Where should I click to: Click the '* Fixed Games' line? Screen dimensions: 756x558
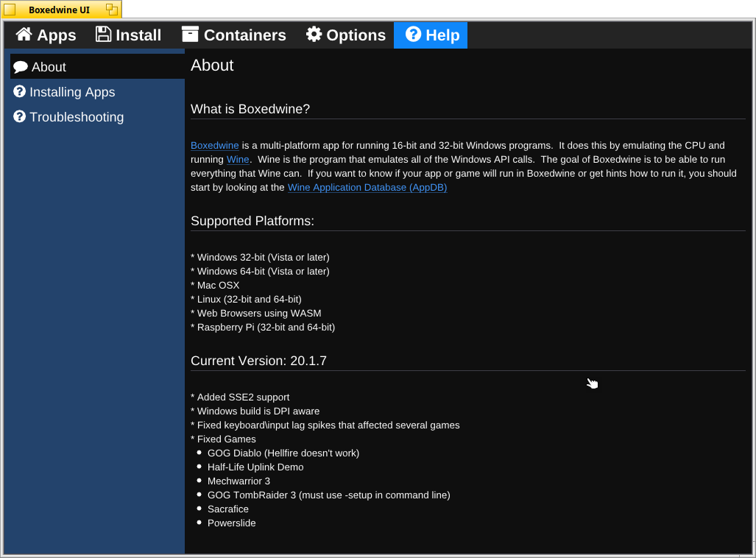click(x=223, y=439)
